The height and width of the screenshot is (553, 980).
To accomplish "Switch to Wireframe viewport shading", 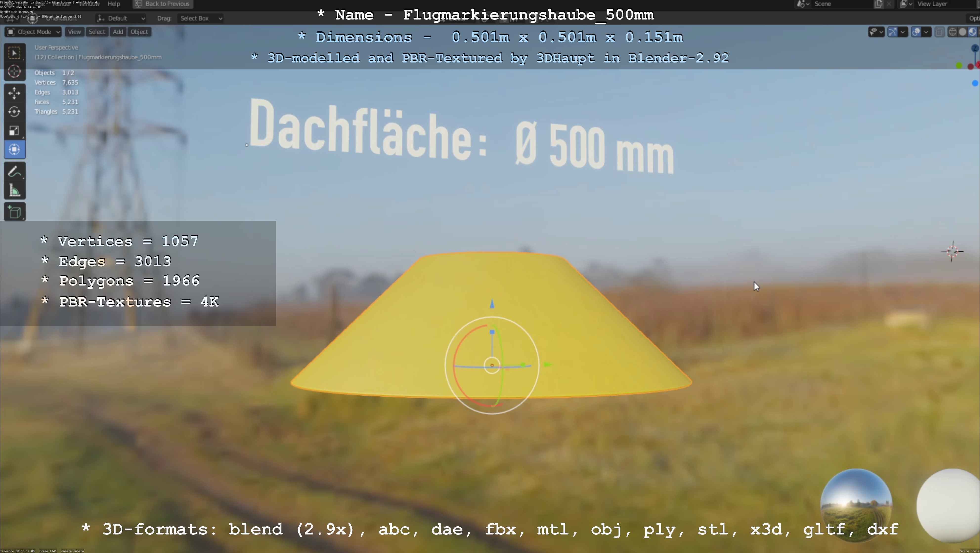I will point(952,32).
